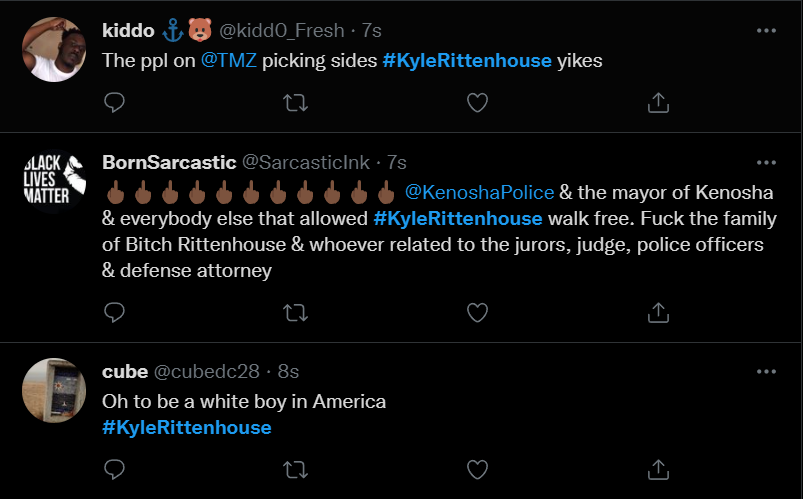This screenshot has width=803, height=499.
Task: Open BornSarcastic's Black Lives Matter avatar
Action: pos(53,182)
